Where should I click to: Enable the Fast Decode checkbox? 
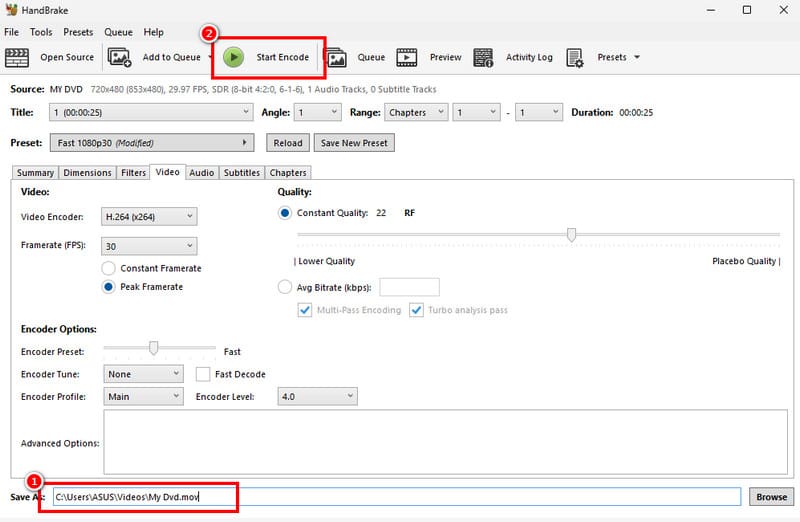(x=203, y=374)
